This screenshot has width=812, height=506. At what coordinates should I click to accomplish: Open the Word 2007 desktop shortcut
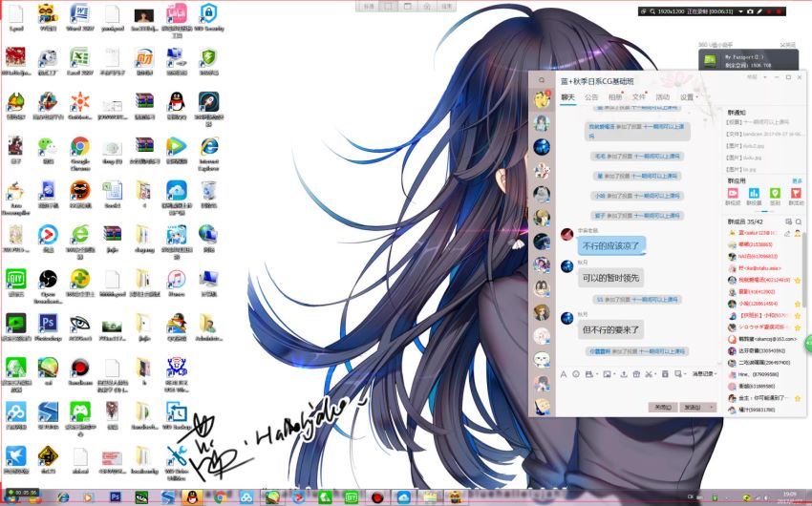pos(79,17)
